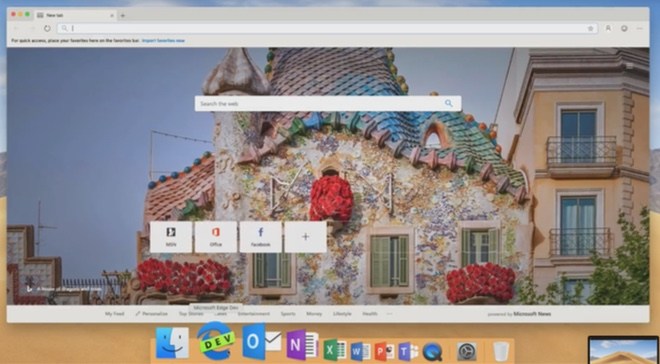Screen dimensions: 660x364
Task: Select Lifestyle news category
Action: pyautogui.click(x=342, y=314)
